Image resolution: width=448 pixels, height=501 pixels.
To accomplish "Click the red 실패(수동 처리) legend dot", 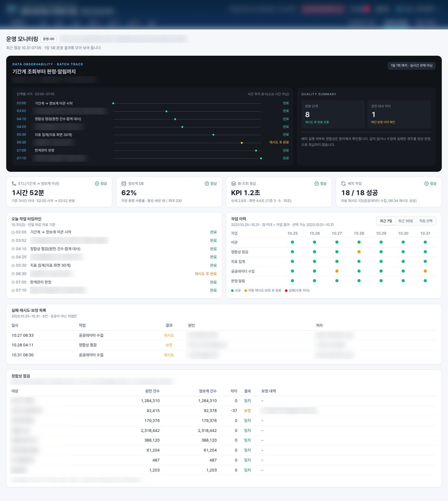I will coord(286,291).
